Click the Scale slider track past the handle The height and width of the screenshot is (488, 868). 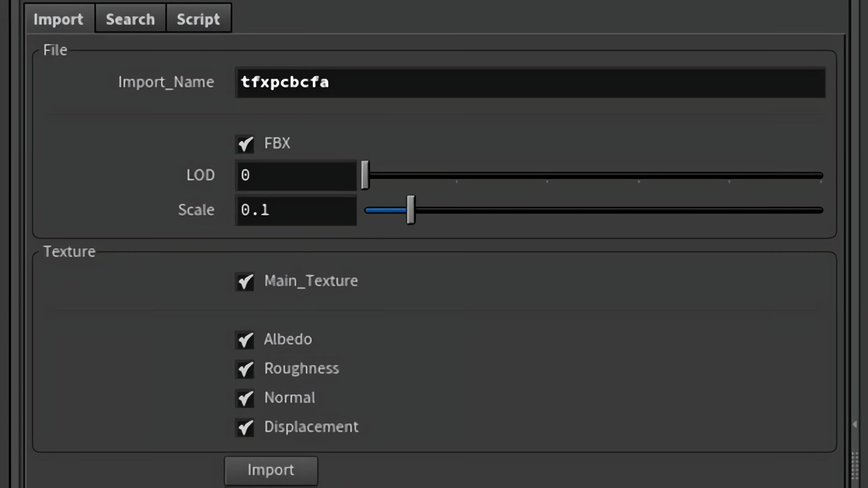pos(633,210)
